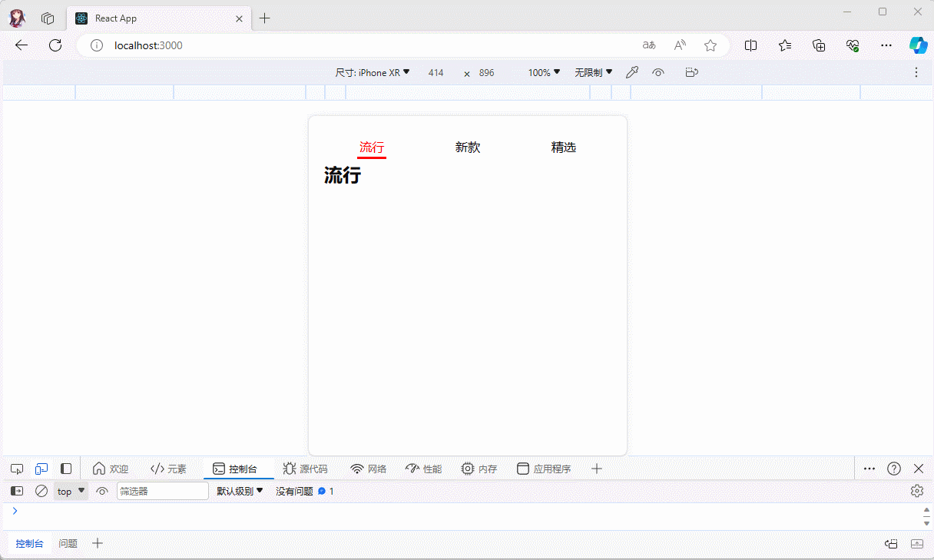The height and width of the screenshot is (560, 934).
Task: Select the 新款 tab in the app
Action: (x=467, y=147)
